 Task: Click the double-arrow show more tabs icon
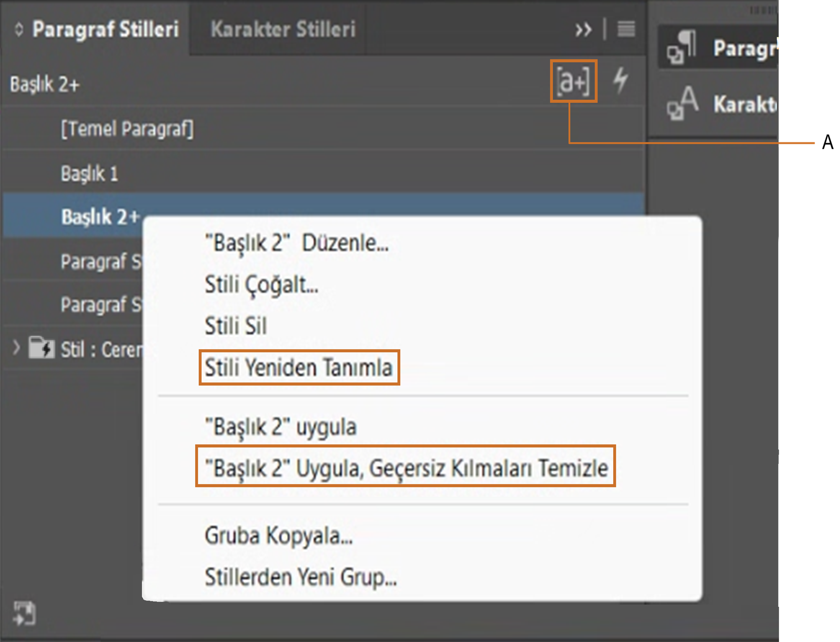click(x=583, y=29)
